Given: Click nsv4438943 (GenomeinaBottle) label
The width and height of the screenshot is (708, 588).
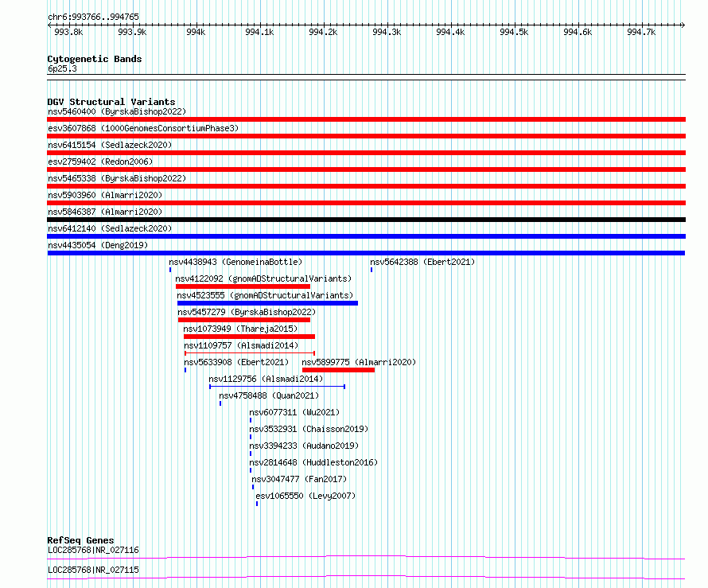Looking at the screenshot, I should (x=235, y=262).
